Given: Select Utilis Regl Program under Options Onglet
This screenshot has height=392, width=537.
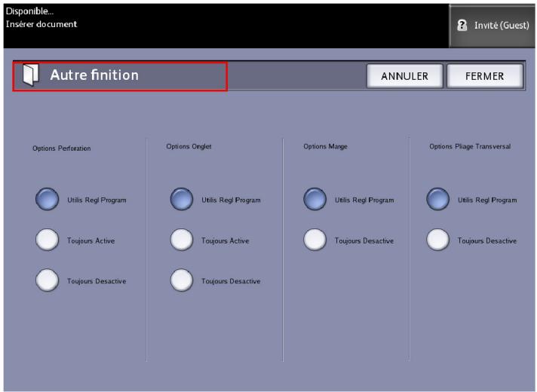Looking at the screenshot, I should (182, 200).
